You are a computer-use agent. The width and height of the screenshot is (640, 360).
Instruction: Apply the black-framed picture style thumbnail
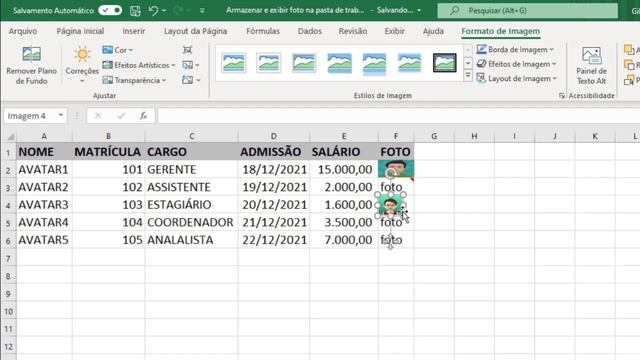pos(444,63)
